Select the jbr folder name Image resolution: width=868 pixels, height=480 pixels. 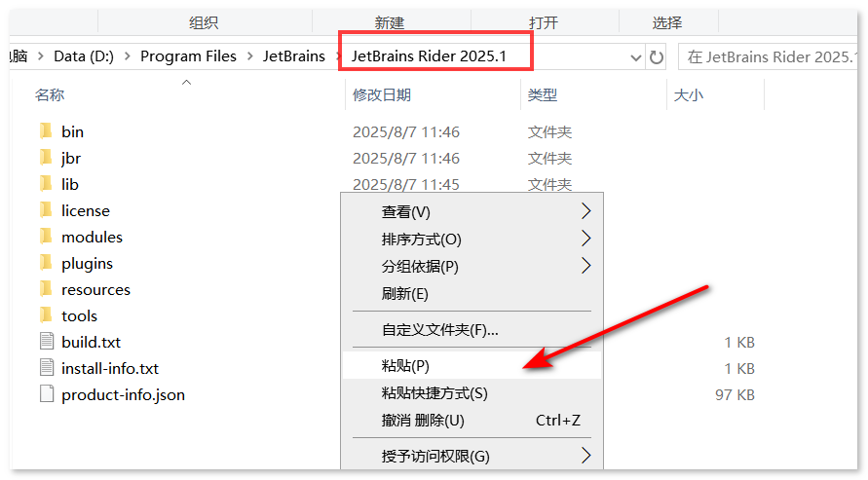(71, 158)
